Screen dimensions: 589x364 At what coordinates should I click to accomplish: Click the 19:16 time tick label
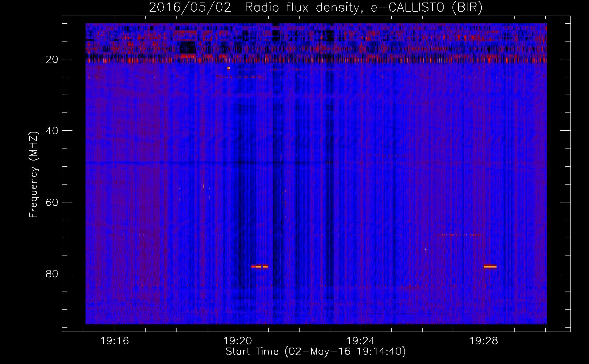click(115, 341)
